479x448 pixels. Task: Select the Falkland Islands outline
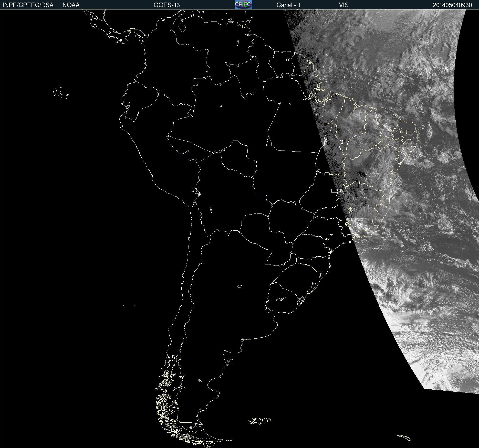tap(259, 421)
